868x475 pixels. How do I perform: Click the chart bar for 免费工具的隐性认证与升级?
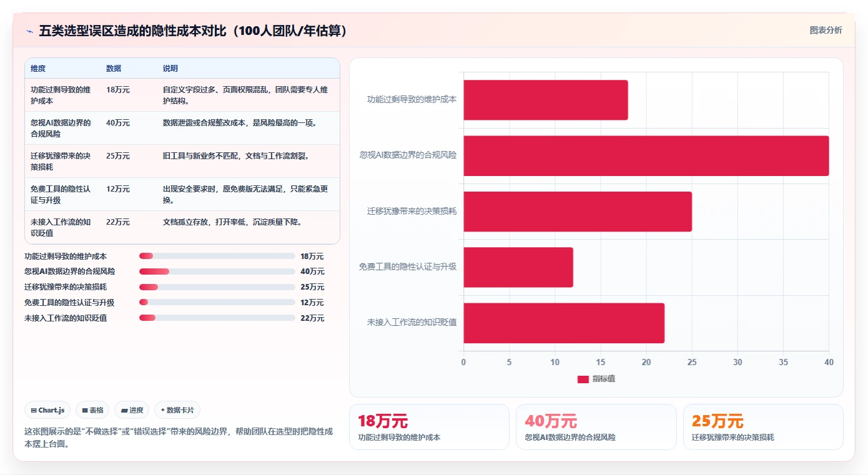pos(518,267)
